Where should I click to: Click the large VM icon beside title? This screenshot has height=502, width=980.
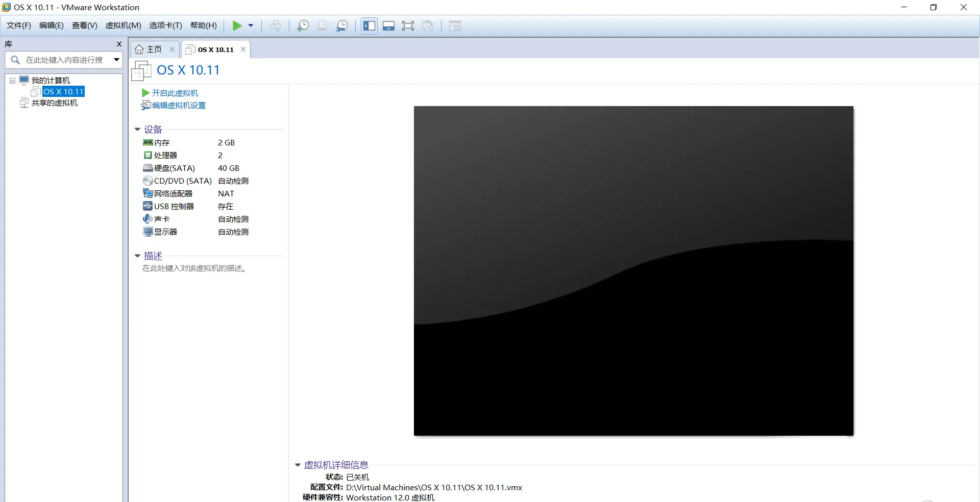141,70
